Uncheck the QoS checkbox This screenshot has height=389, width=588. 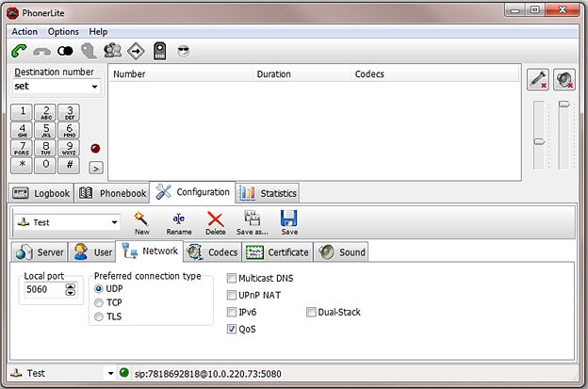point(232,329)
